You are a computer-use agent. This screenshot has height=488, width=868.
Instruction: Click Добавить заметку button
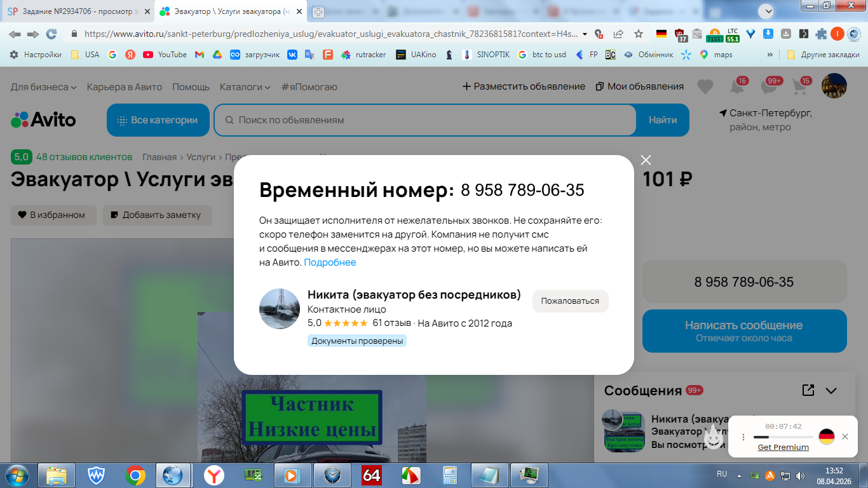point(157,215)
